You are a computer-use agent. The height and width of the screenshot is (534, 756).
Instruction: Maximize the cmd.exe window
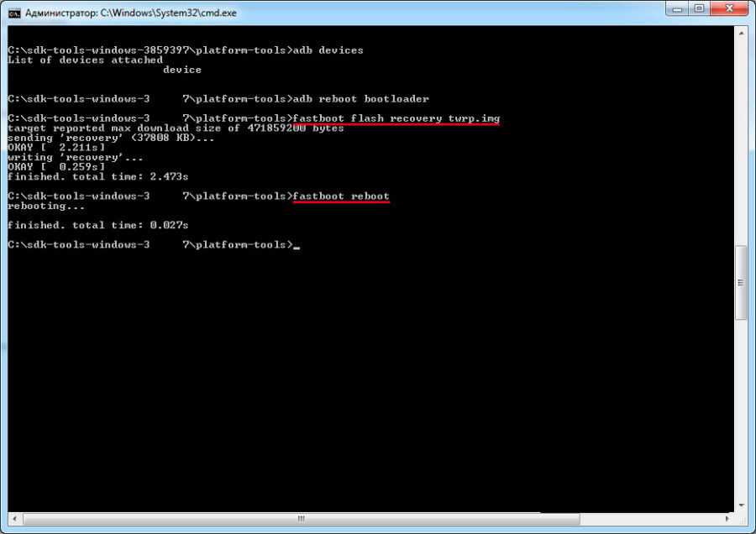[699, 10]
